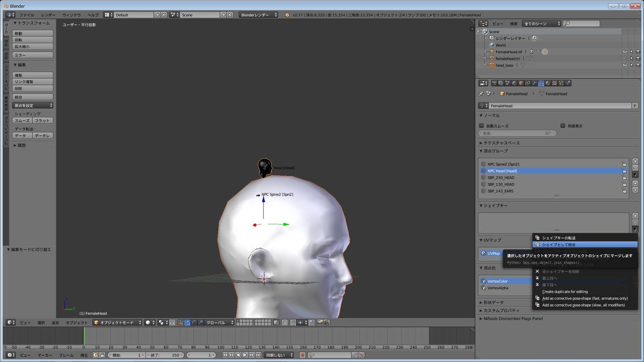
Task: Pin the properties context with pushpin
Action: (x=481, y=94)
